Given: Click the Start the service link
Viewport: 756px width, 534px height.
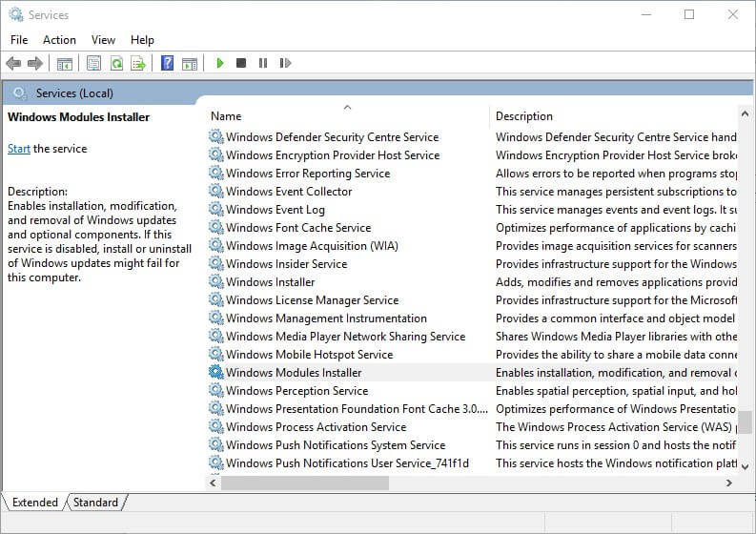Looking at the screenshot, I should point(19,149).
